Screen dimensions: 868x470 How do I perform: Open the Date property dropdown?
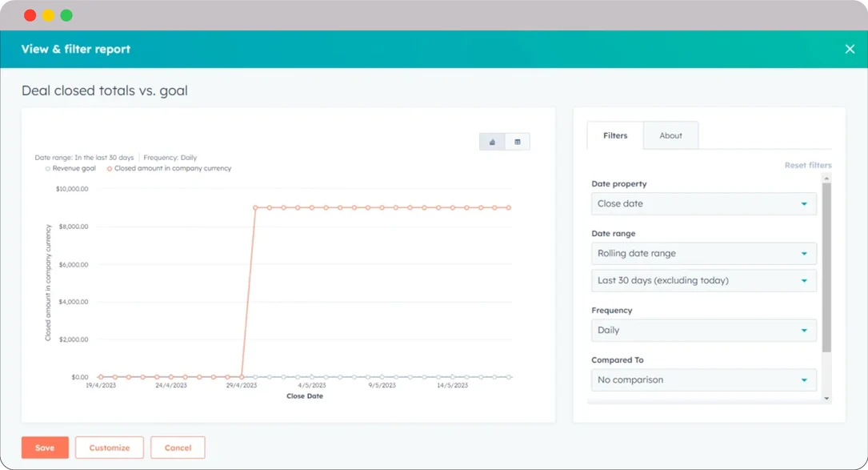tap(703, 204)
